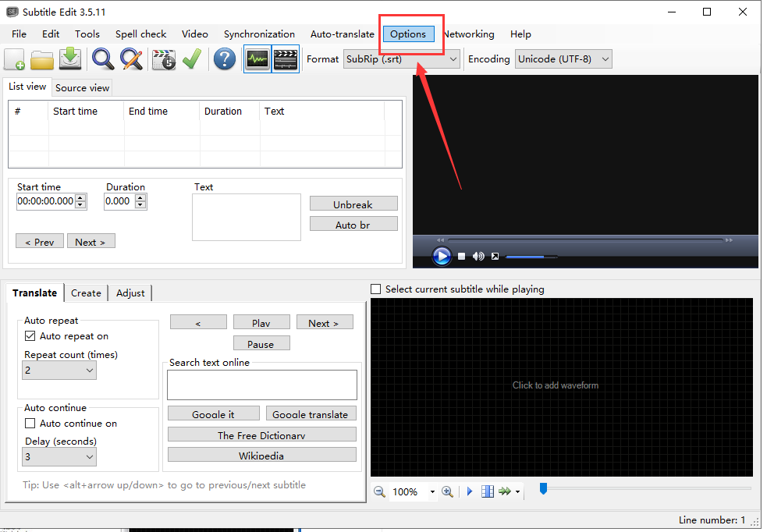Click Next > under Start time
Viewport: 767px width, 532px height.
click(91, 241)
